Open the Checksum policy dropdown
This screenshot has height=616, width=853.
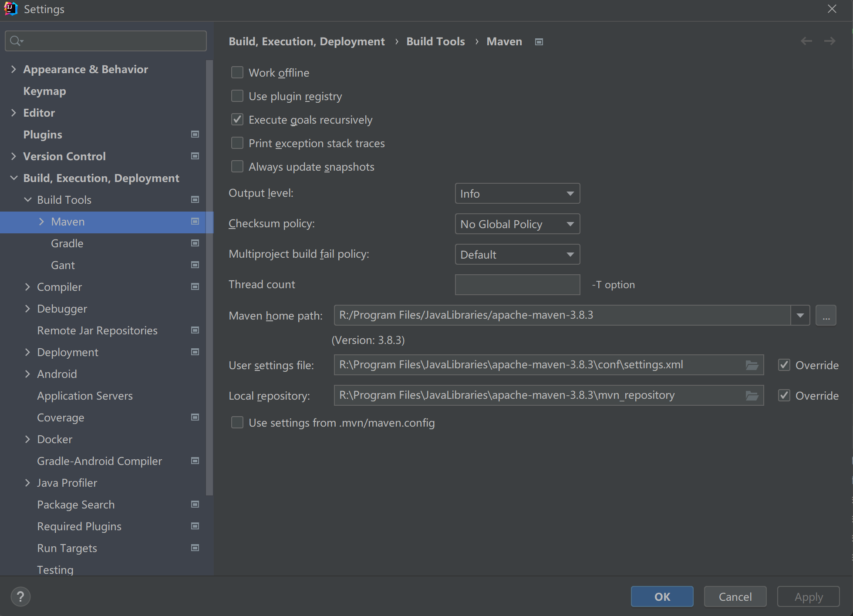pos(517,224)
